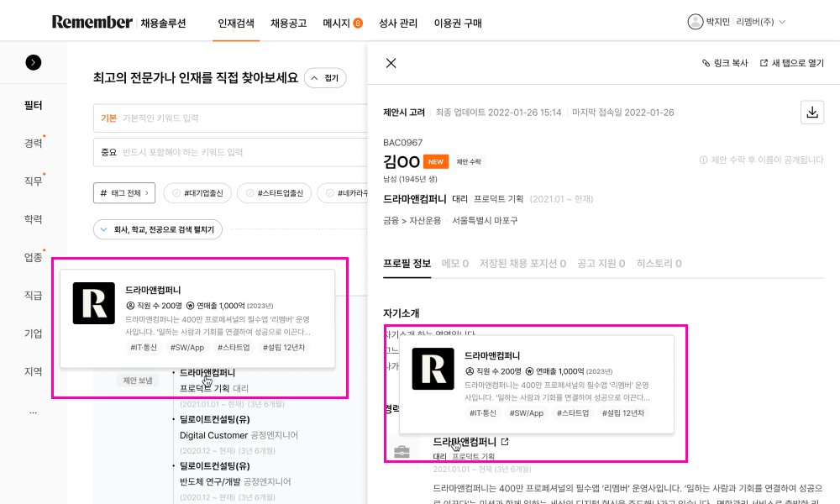This screenshot has width=840, height=504.
Task: Open more filters ellipsis
Action: pos(34,412)
